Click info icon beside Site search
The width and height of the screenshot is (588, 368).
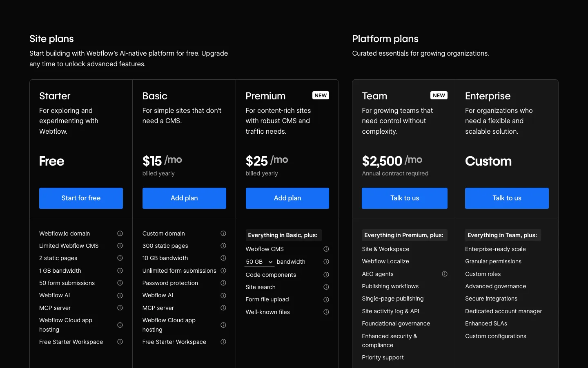pyautogui.click(x=326, y=287)
